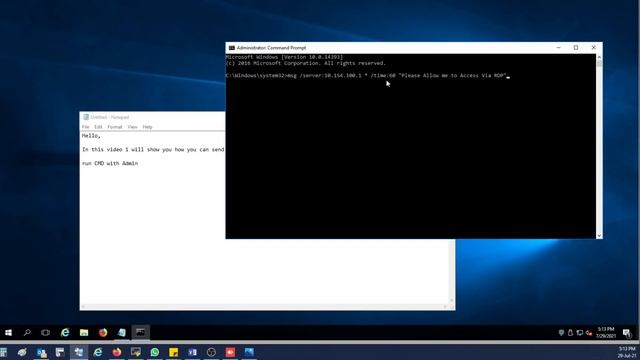Launch Firefox from the inner remote taskbar

103,333
